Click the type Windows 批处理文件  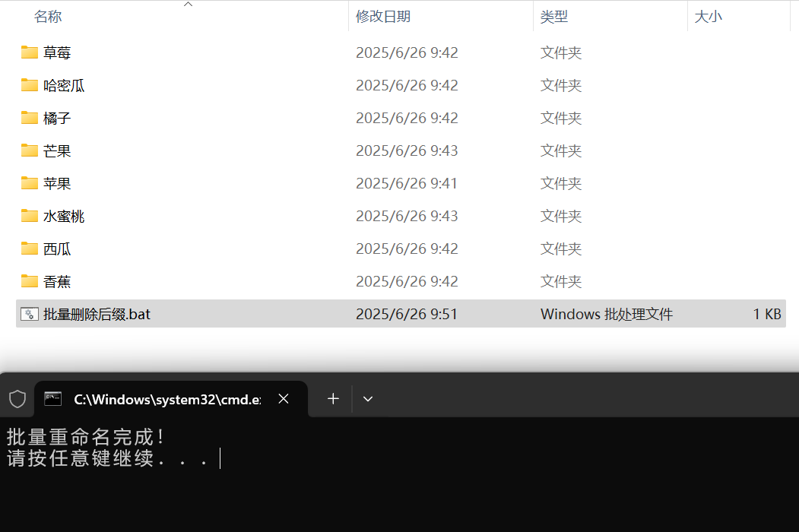(607, 314)
